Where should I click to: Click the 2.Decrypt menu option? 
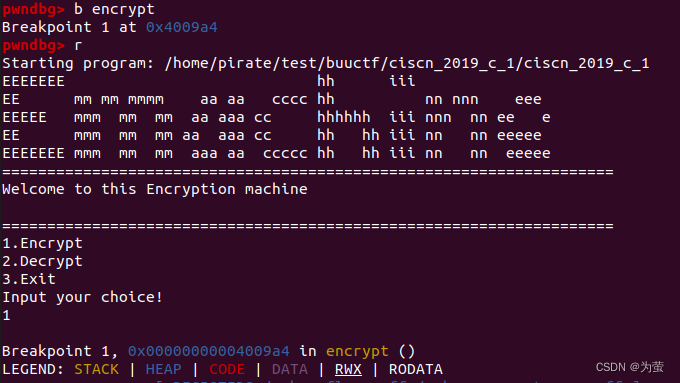(42, 261)
